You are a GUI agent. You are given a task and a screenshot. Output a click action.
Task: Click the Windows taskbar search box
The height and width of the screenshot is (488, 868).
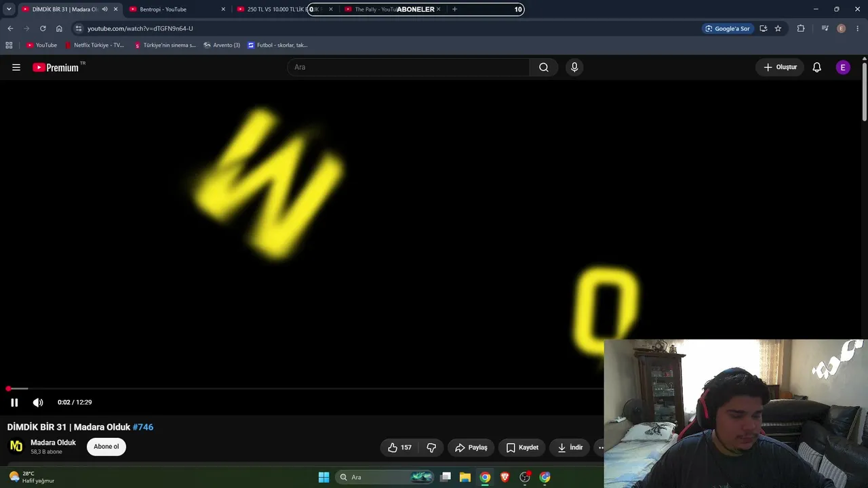pyautogui.click(x=385, y=477)
